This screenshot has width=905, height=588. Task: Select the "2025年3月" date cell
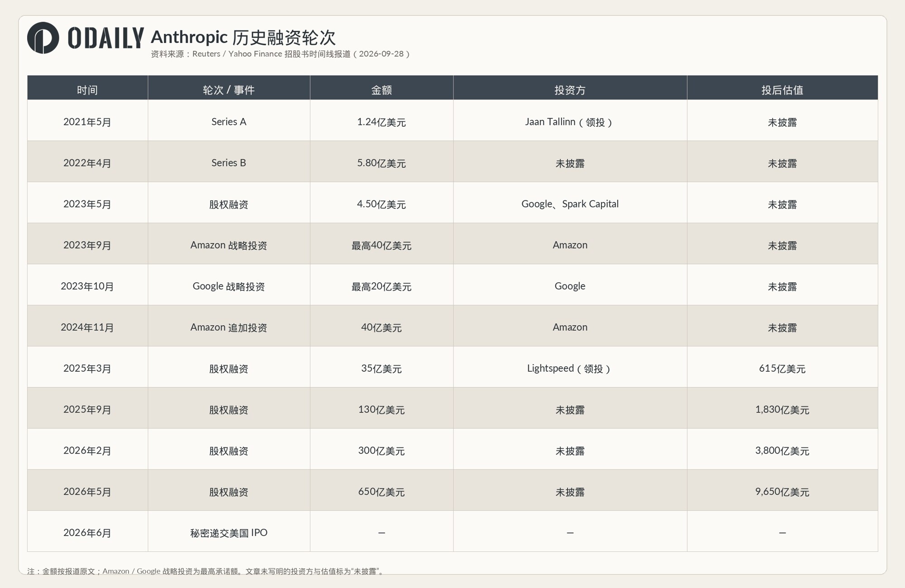[87, 367]
